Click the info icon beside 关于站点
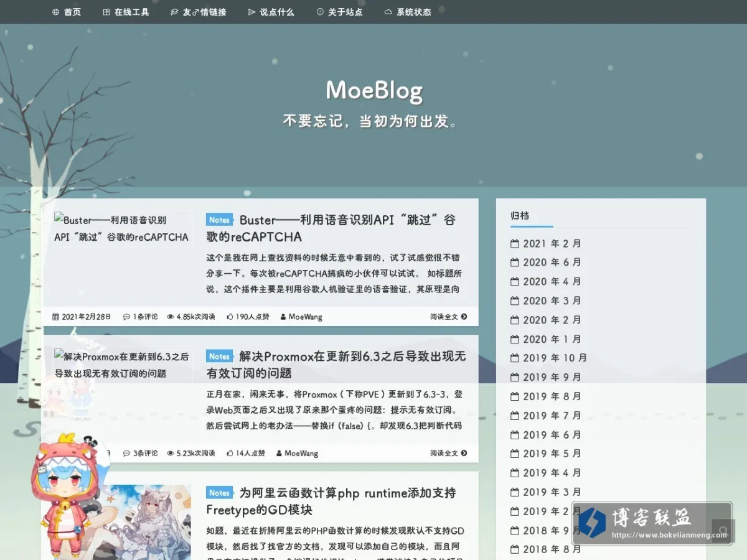 point(320,12)
